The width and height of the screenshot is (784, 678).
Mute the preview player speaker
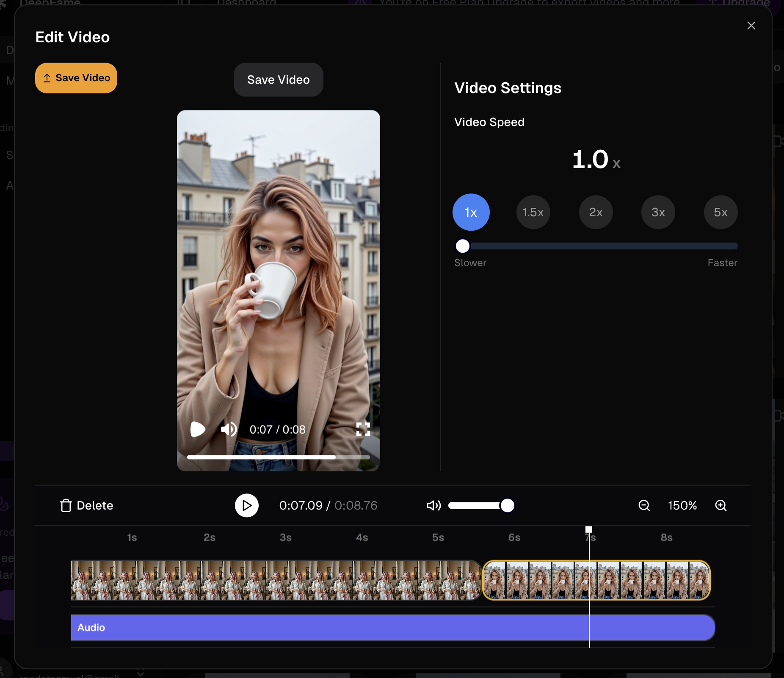tap(229, 429)
